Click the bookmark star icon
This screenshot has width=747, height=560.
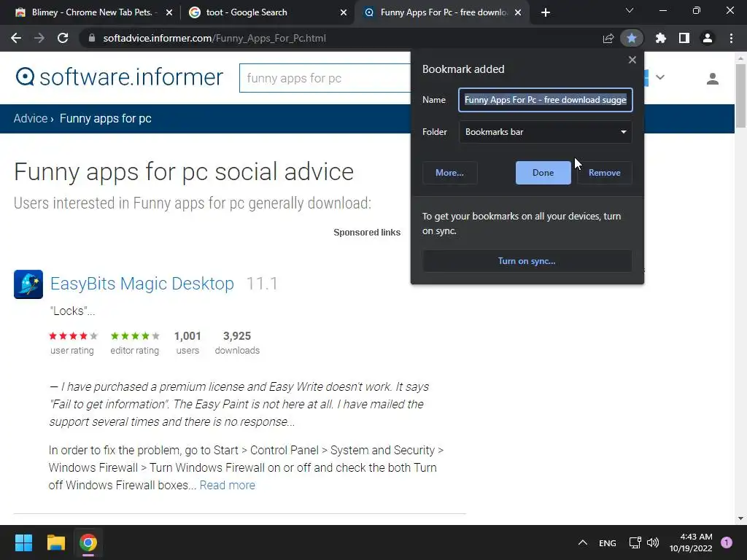point(632,38)
